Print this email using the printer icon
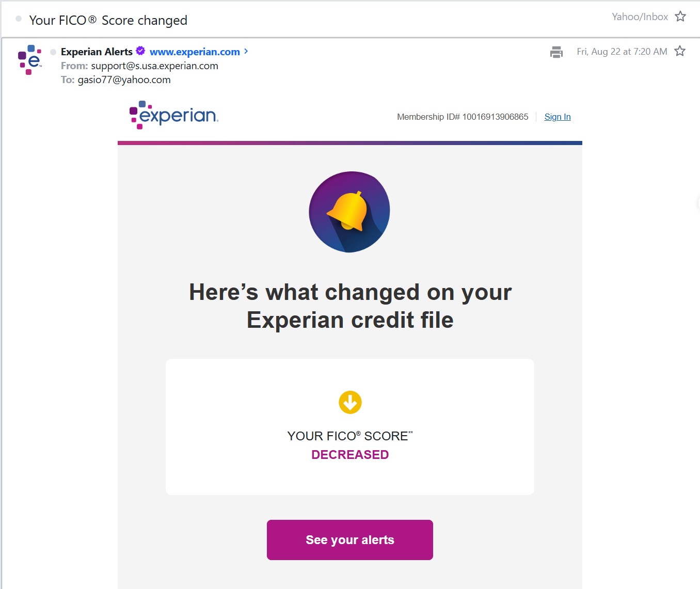 [x=556, y=52]
